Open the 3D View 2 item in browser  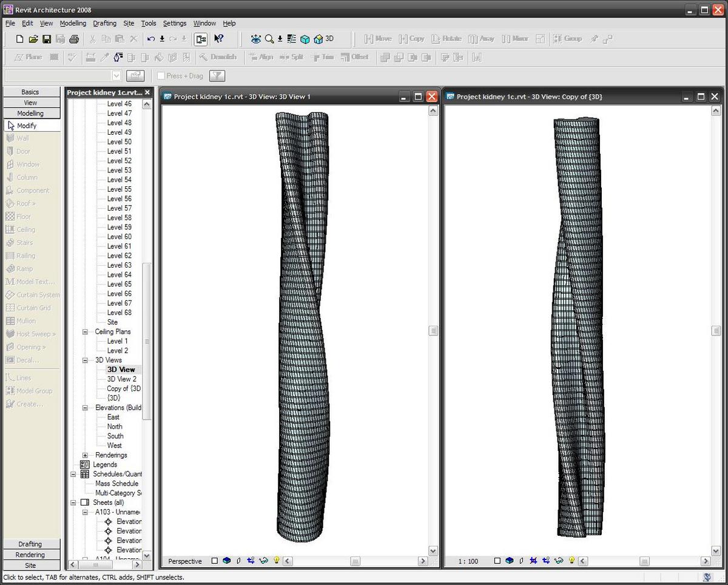(121, 379)
